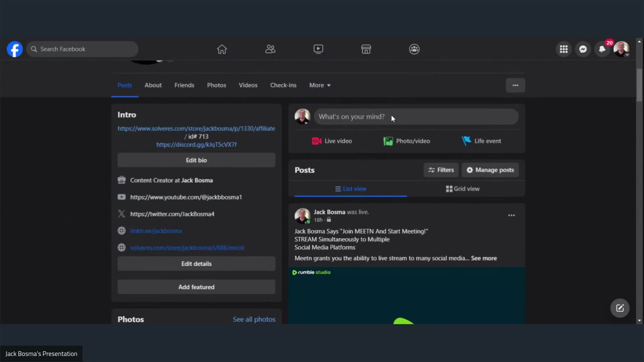Click the rumble studio logo
The width and height of the screenshot is (644, 362).
point(311,273)
